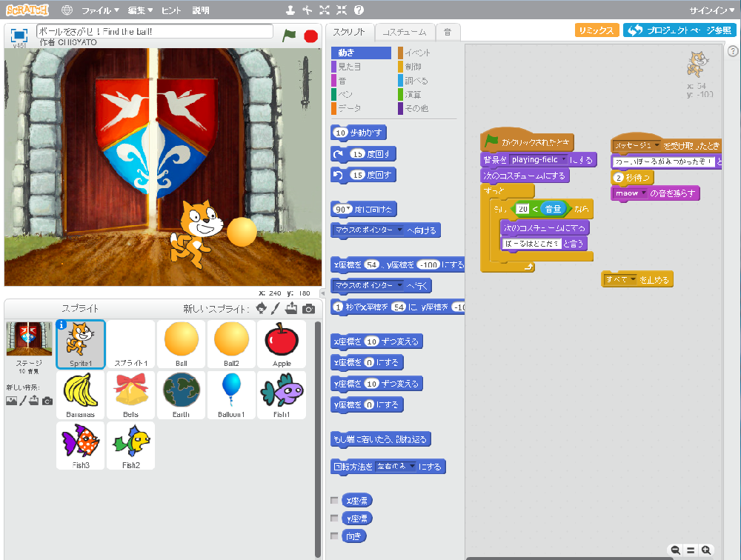Open the language globe icon
The height and width of the screenshot is (560, 741).
pos(67,10)
